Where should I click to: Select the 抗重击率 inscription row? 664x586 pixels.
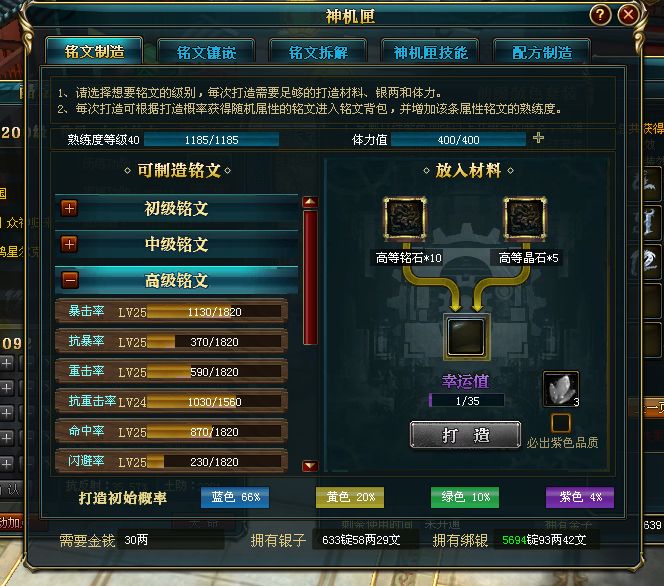tap(172, 401)
